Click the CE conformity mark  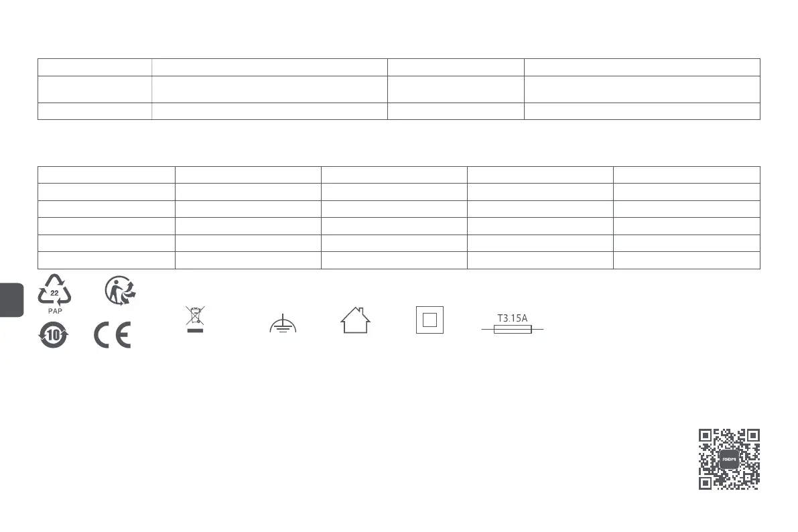(113, 335)
